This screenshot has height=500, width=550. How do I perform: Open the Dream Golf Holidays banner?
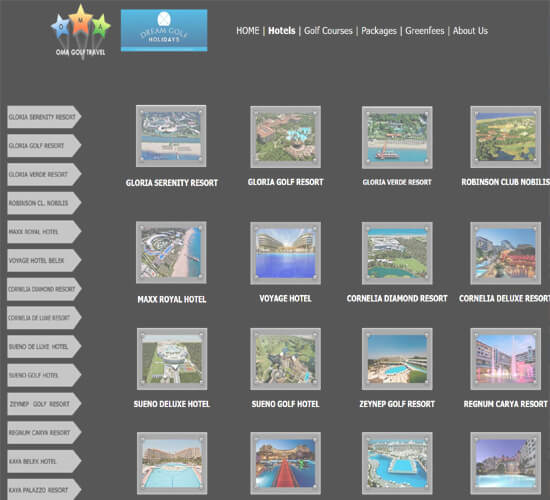(164, 31)
